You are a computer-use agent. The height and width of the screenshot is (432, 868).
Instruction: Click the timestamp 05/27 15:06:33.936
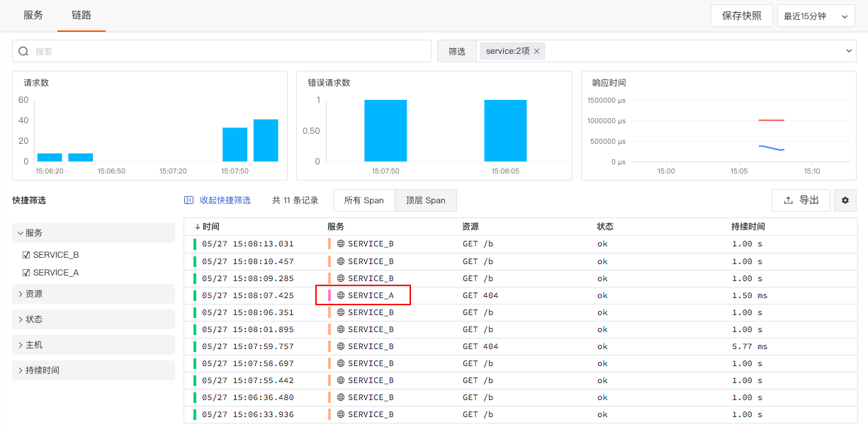click(248, 414)
